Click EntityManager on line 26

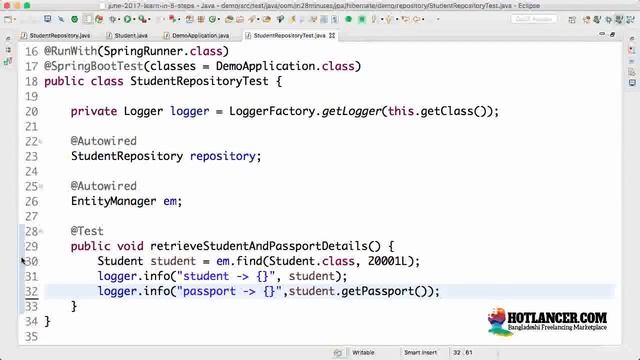[x=113, y=201]
